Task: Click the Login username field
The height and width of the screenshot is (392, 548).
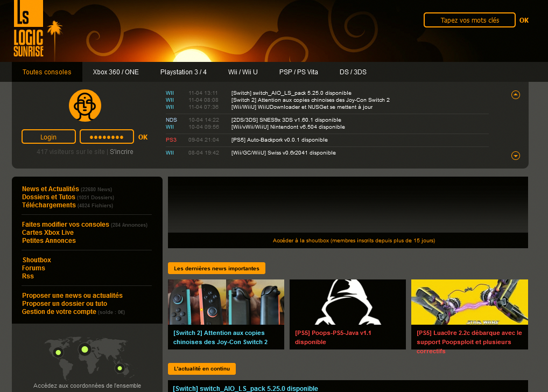Action: (x=48, y=137)
